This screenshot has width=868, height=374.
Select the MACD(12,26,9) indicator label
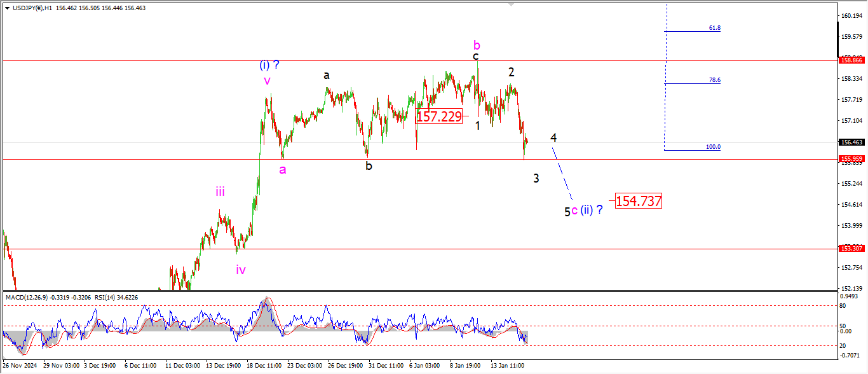pos(27,297)
